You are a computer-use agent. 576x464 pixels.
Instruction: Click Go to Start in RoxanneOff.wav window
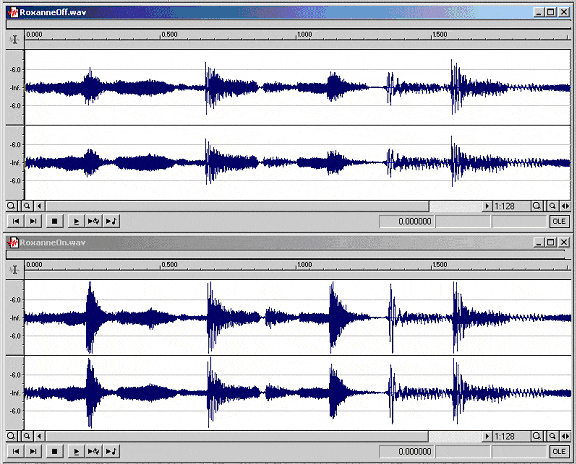[x=16, y=221]
